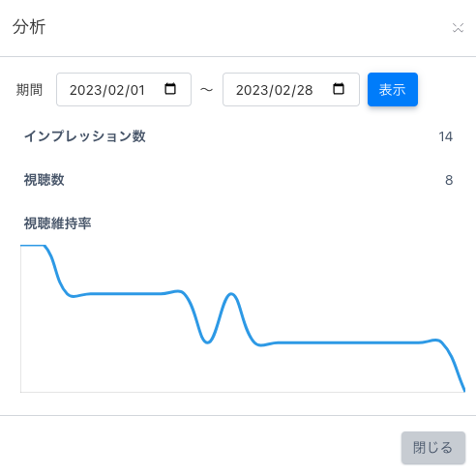
Task: Click the 分析 dialog title
Action: [29, 27]
